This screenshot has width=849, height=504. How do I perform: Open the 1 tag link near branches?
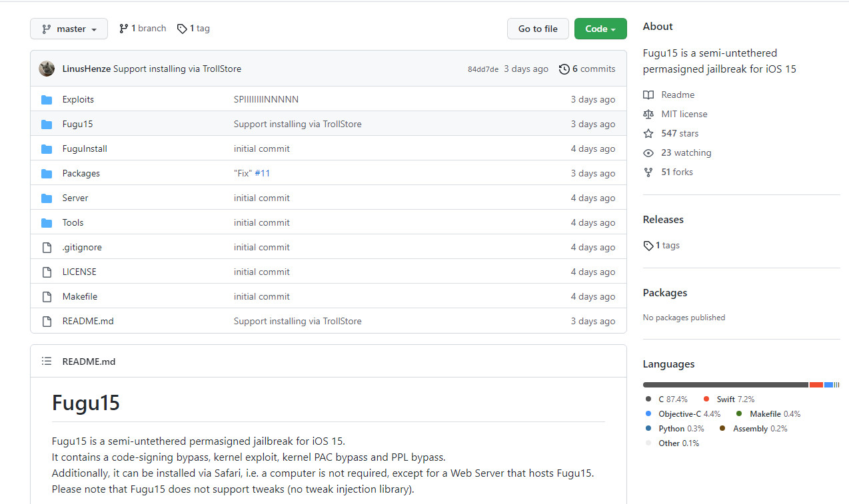coord(193,29)
